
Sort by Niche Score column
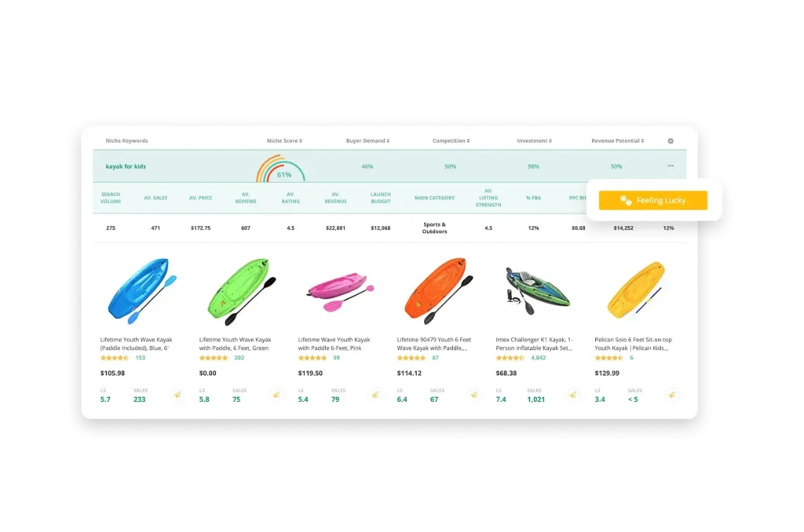pos(284,140)
